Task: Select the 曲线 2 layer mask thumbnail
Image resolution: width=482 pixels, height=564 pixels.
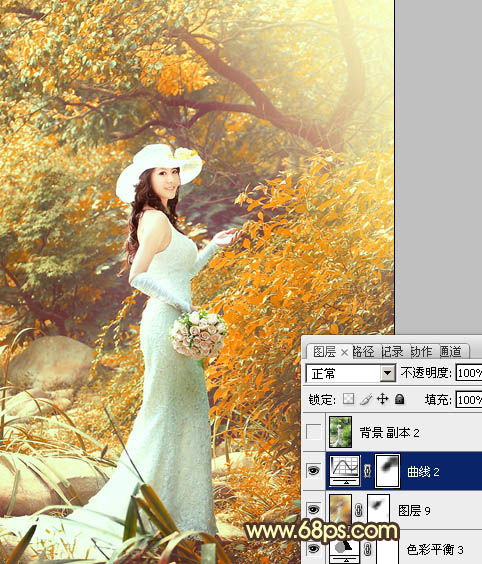Action: 387,471
